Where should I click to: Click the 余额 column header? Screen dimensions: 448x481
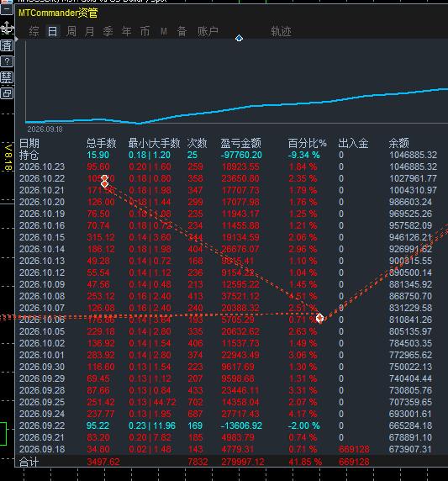(x=399, y=143)
